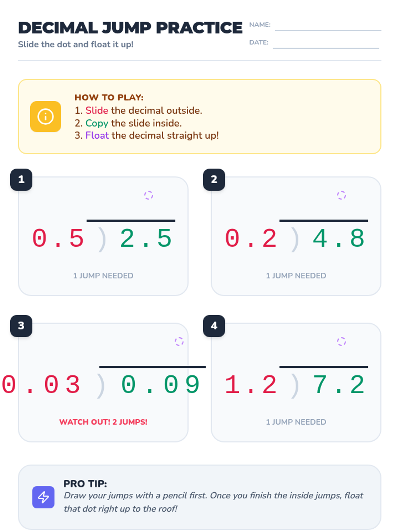
Task: Click dashed purple circle in problem 1
Action: pos(148,195)
